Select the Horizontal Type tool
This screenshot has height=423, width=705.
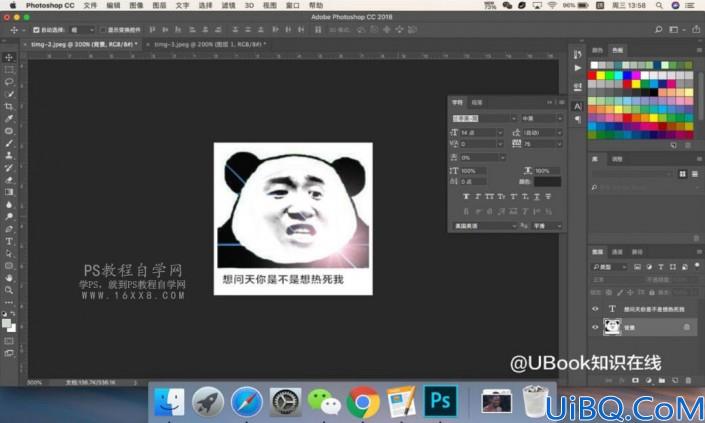click(x=9, y=241)
